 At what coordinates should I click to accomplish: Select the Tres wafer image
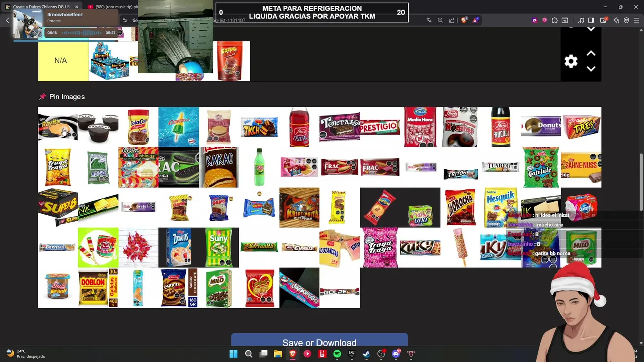tap(581, 127)
